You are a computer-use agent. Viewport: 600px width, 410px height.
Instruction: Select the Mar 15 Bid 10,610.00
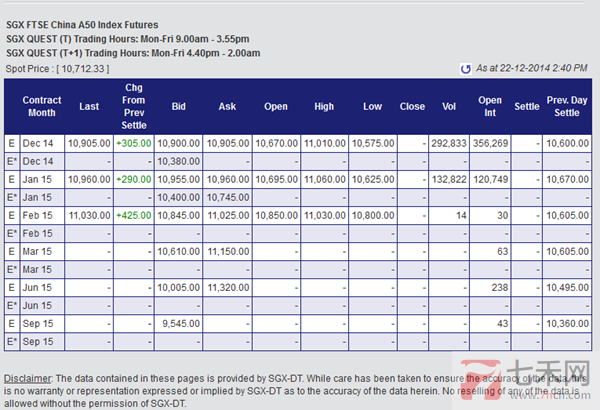click(179, 252)
